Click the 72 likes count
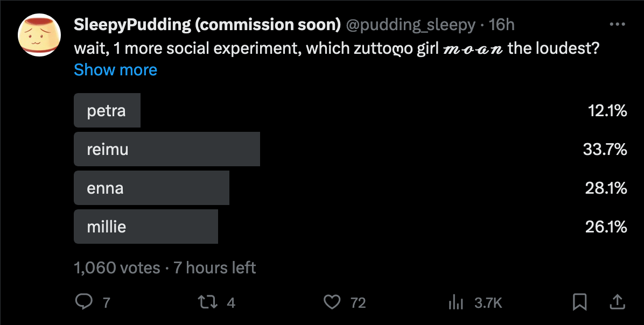Image resolution: width=644 pixels, height=325 pixels. (x=358, y=303)
